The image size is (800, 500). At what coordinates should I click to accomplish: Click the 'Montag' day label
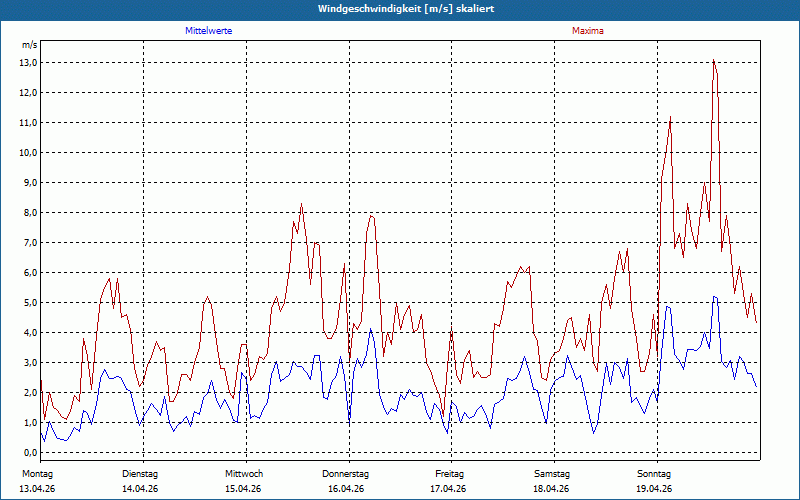tap(37, 474)
